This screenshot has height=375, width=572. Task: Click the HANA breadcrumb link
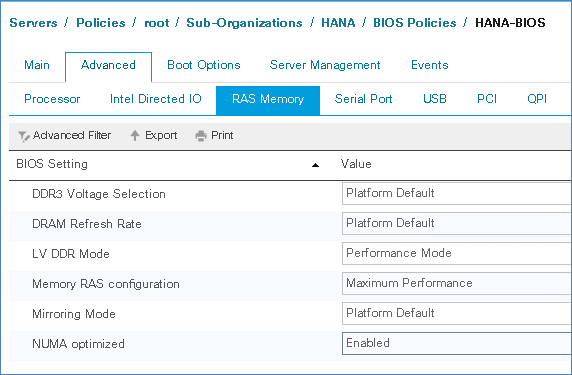(338, 23)
